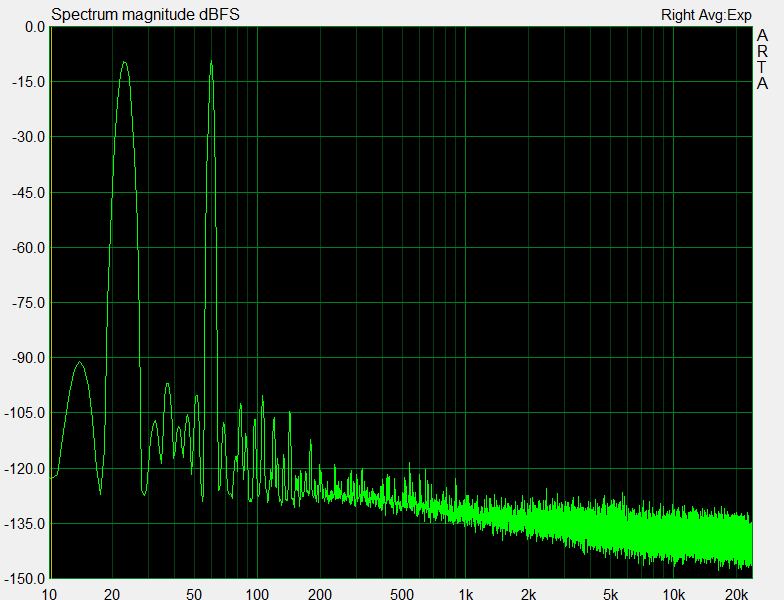Viewport: 784px width, 600px height.
Task: Click the -30.0 axis label
Action: pos(28,137)
